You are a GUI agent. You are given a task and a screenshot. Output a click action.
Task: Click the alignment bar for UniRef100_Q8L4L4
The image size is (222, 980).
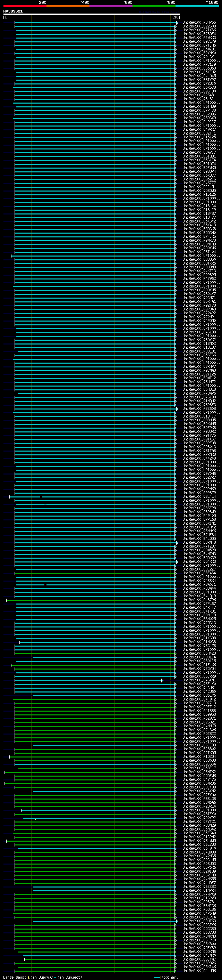(93, 497)
